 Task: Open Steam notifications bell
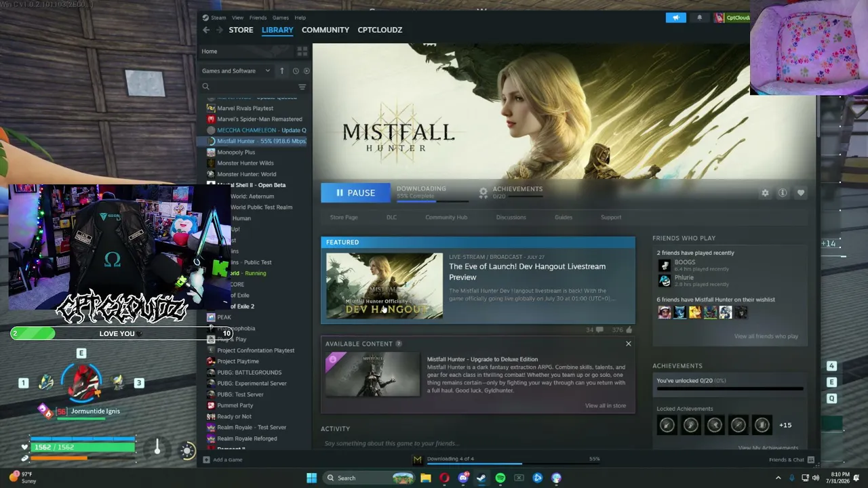(x=700, y=18)
